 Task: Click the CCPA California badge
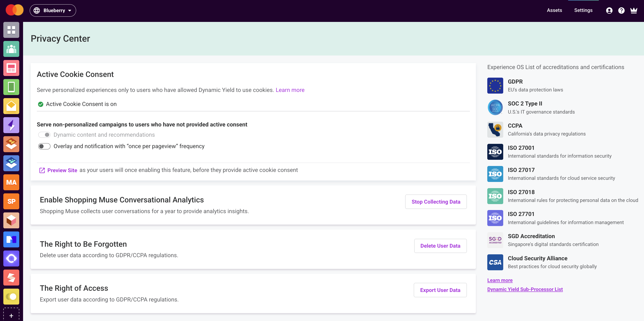pyautogui.click(x=495, y=130)
